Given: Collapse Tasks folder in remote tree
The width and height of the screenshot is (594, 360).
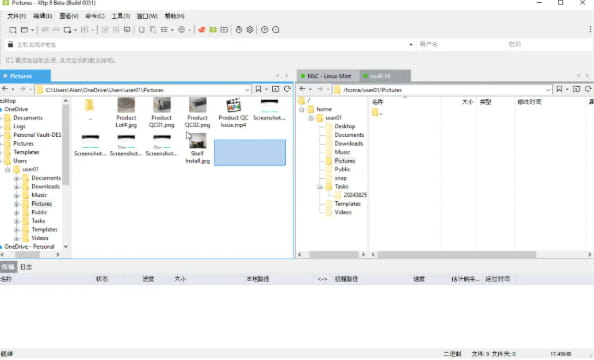Looking at the screenshot, I should tap(319, 187).
